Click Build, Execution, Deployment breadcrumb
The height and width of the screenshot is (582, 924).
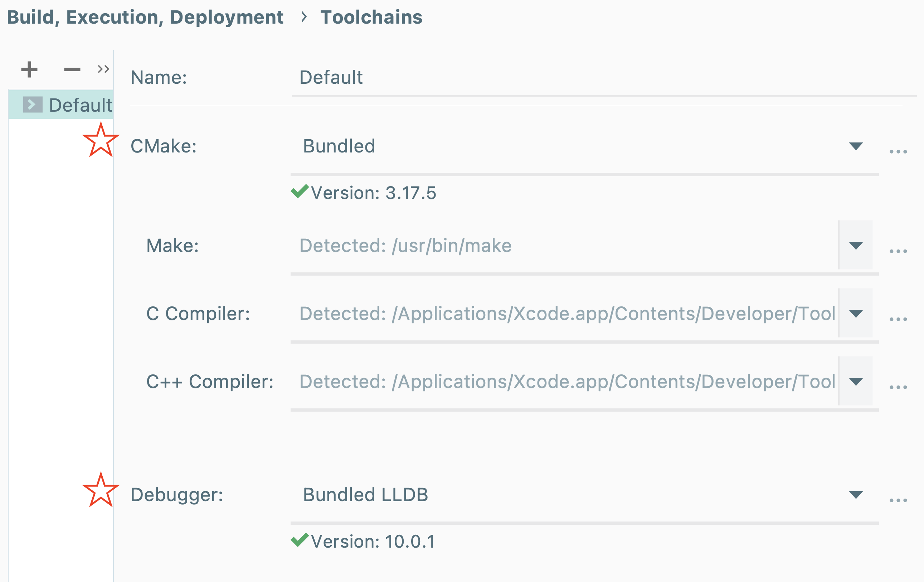(x=145, y=17)
